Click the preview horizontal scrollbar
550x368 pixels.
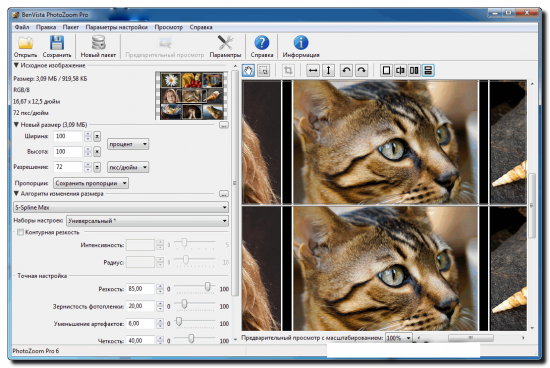pos(470,338)
